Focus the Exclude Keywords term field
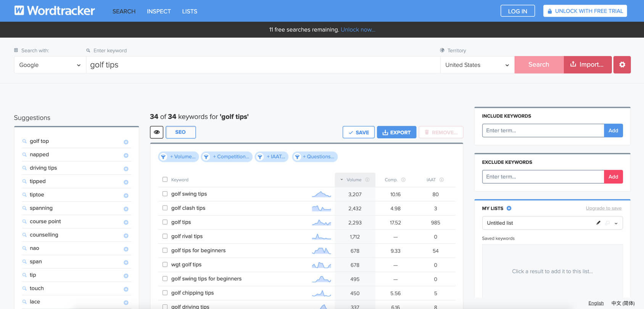The image size is (644, 309). coord(543,177)
